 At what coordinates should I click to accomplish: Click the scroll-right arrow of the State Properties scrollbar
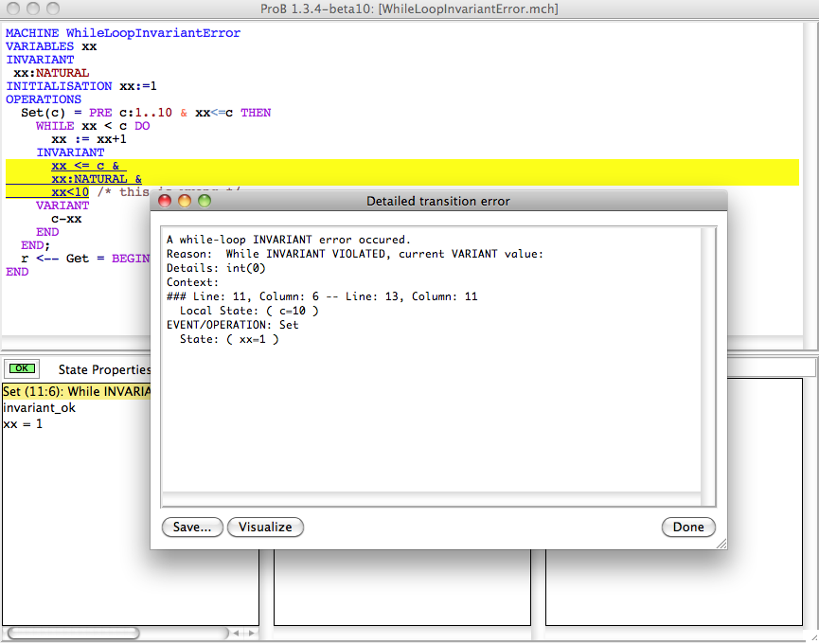point(249,633)
